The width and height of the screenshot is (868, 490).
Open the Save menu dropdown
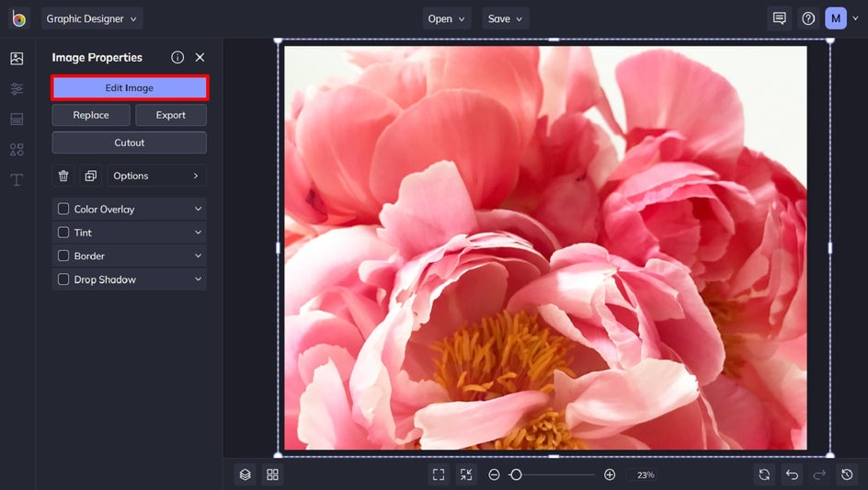505,18
